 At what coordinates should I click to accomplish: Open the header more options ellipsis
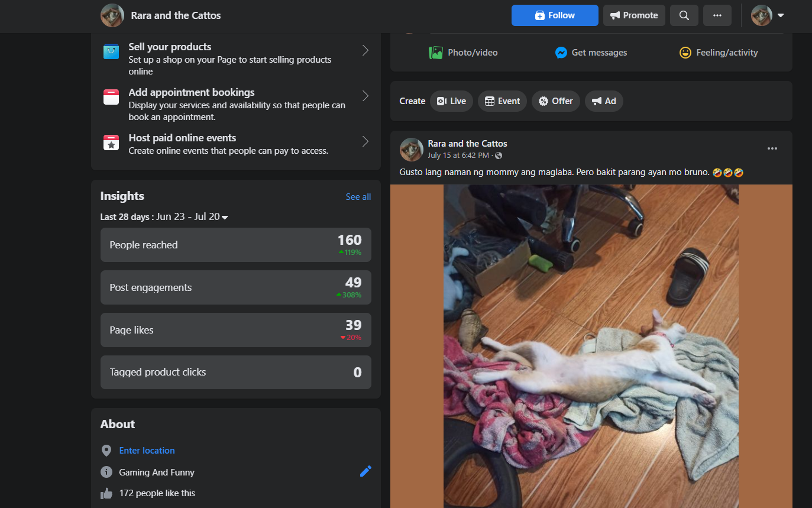point(717,15)
